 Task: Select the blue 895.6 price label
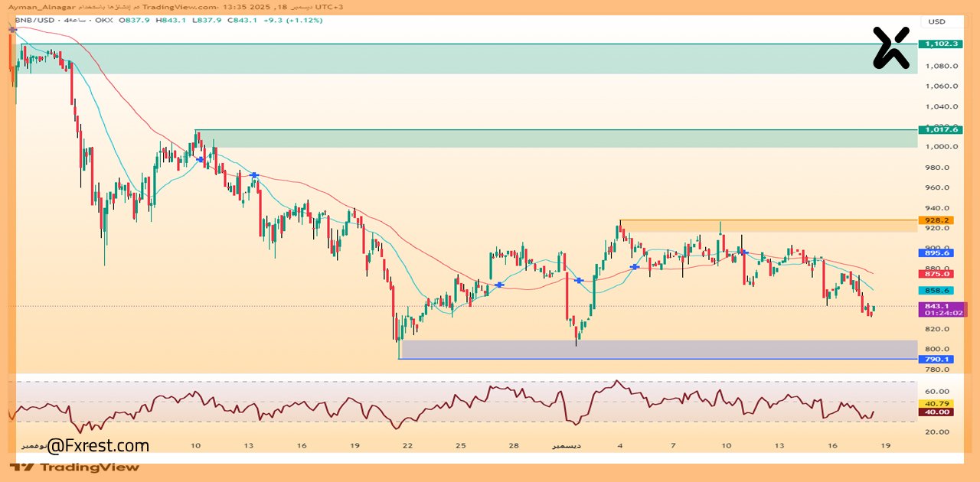(937, 253)
